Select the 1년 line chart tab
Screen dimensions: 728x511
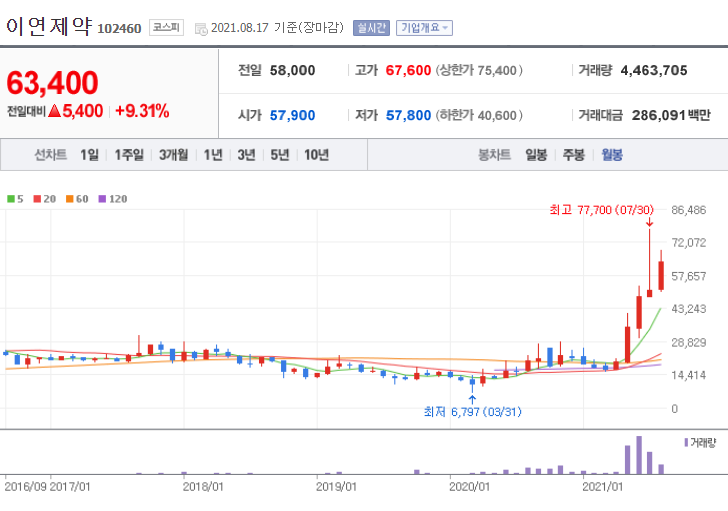pos(213,155)
